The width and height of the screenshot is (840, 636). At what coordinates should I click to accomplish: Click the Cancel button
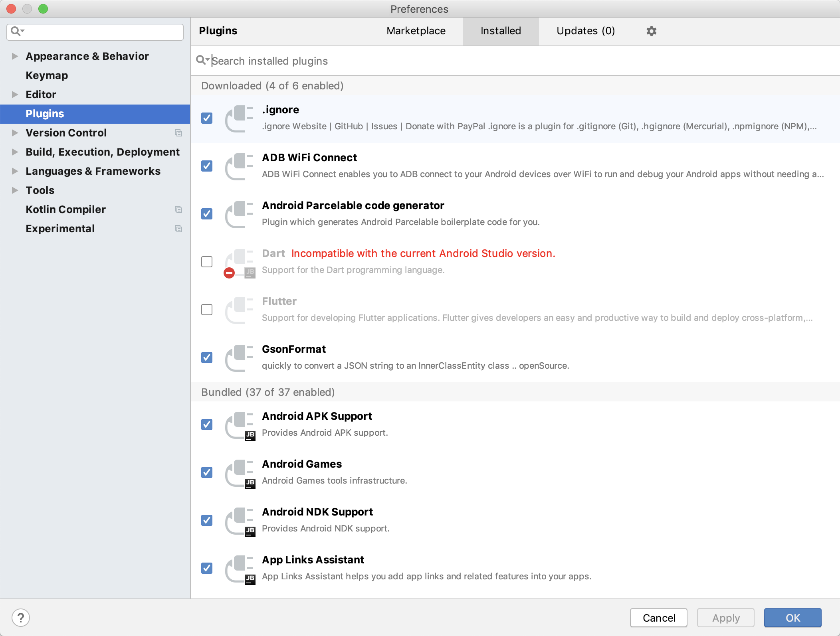pos(659,618)
